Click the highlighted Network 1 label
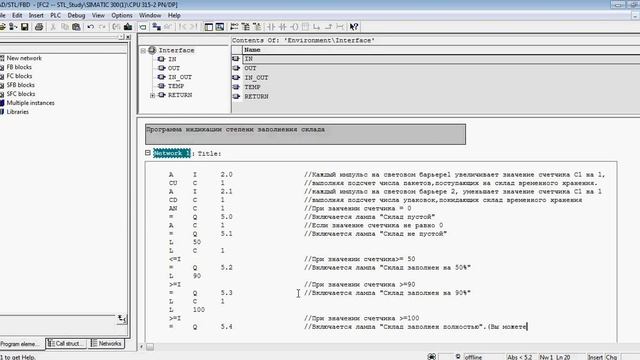640x360 pixels. [171, 153]
